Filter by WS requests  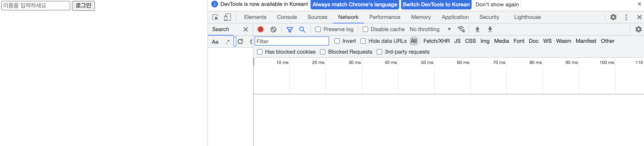pos(547,41)
